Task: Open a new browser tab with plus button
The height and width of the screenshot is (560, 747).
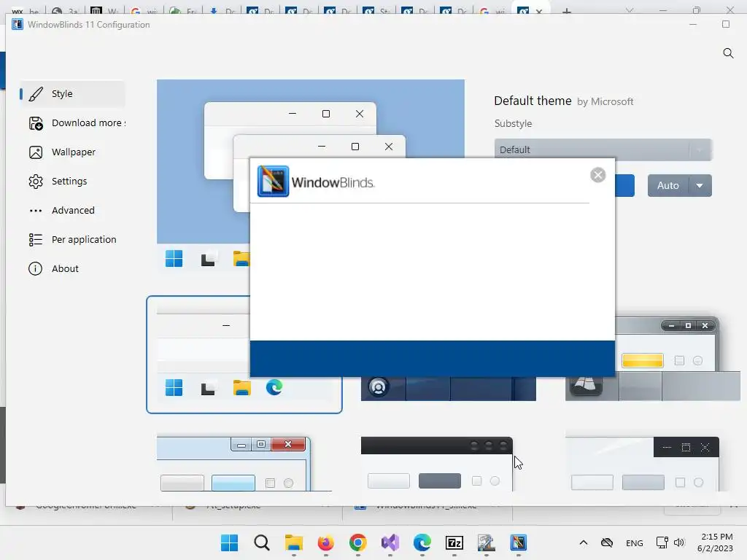Action: (566, 10)
